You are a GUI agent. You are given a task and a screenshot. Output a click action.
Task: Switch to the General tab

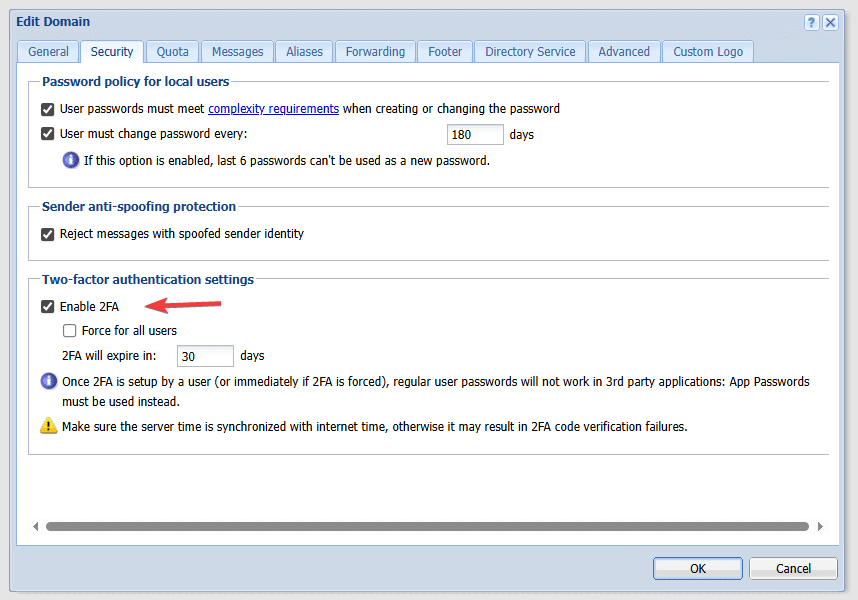[x=48, y=52]
